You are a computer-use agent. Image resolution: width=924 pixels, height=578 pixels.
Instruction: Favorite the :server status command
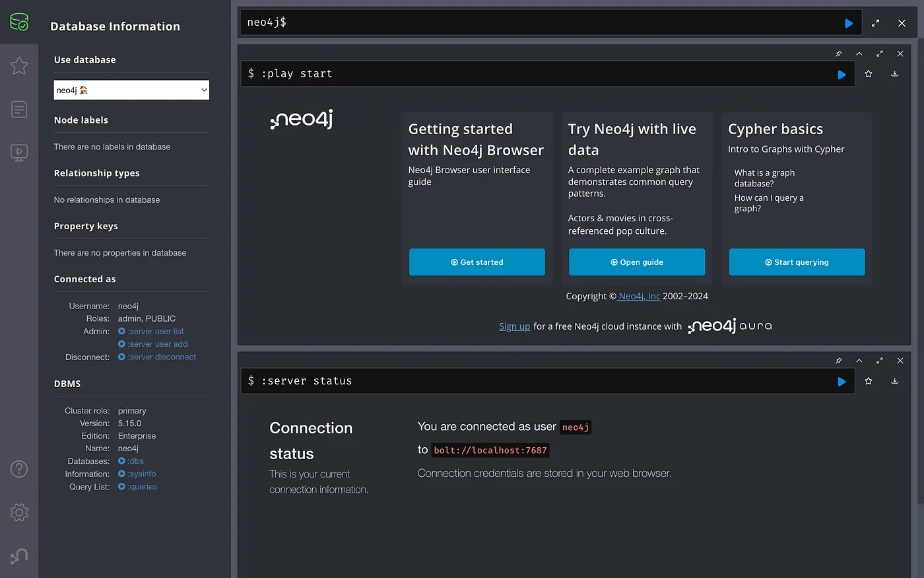869,381
